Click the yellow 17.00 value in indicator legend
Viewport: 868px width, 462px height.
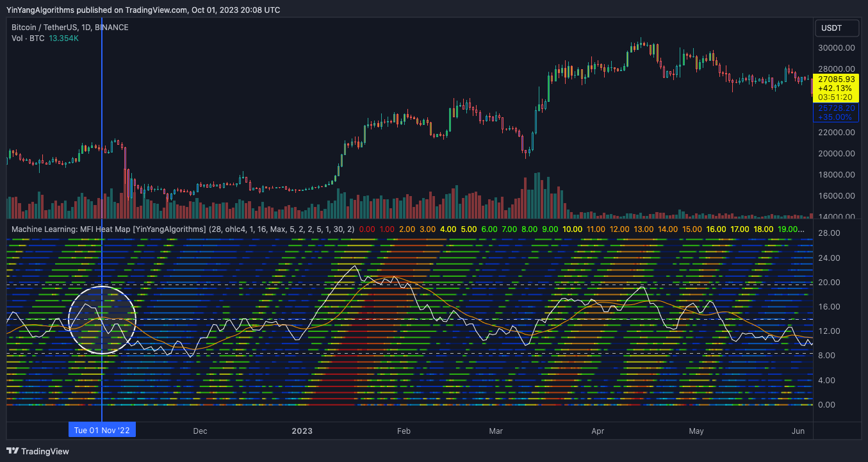coord(740,229)
